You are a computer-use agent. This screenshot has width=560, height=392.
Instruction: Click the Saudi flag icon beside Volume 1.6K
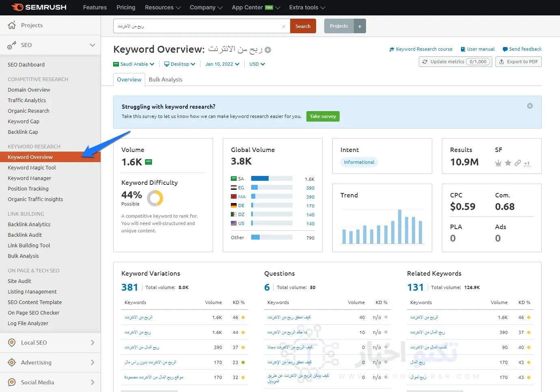click(149, 162)
